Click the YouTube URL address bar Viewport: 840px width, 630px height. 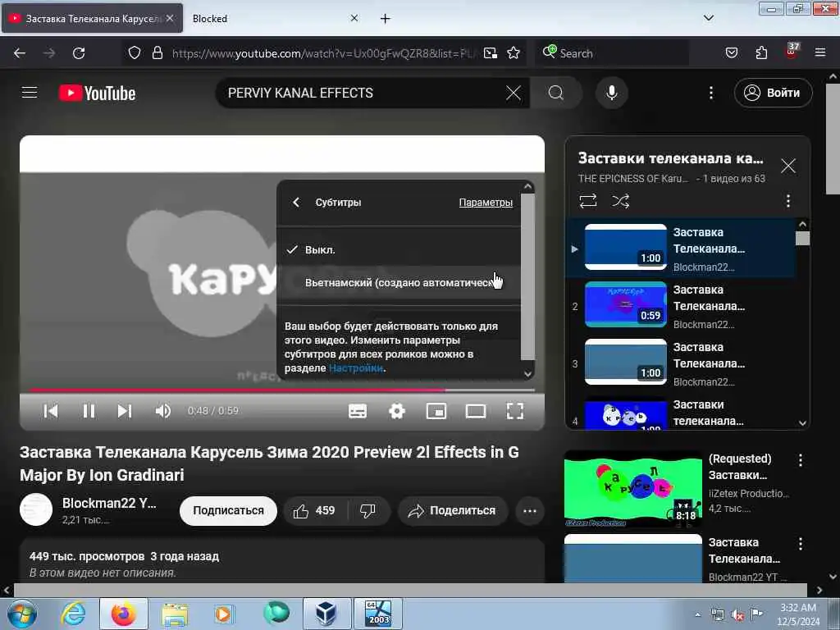pyautogui.click(x=322, y=53)
